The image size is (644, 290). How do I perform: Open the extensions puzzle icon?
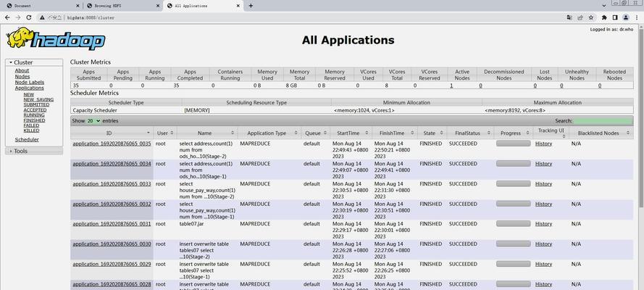click(604, 17)
